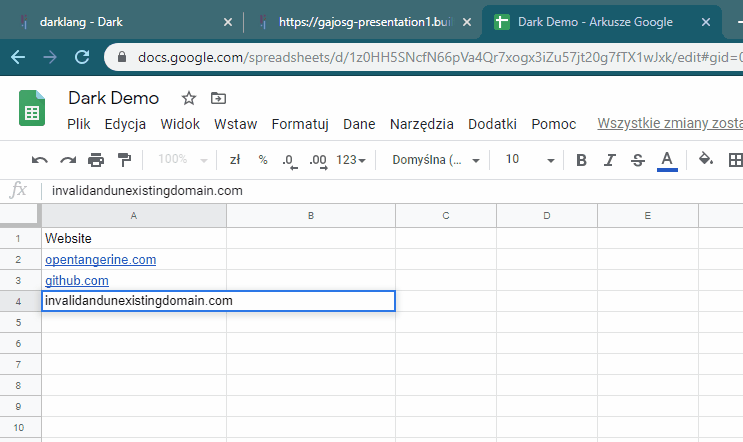Toggle italic formatting
This screenshot has height=442, width=743.
610,160
